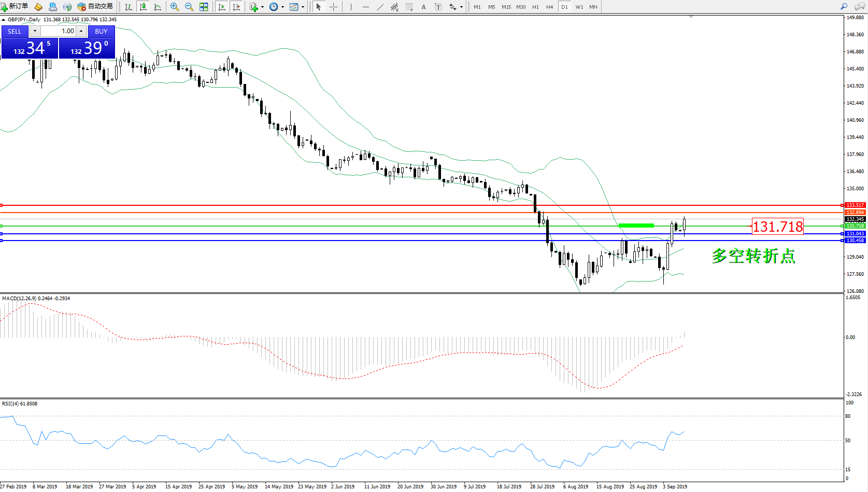868x492 pixels.
Task: Switch to the H4 timeframe
Action: (549, 7)
